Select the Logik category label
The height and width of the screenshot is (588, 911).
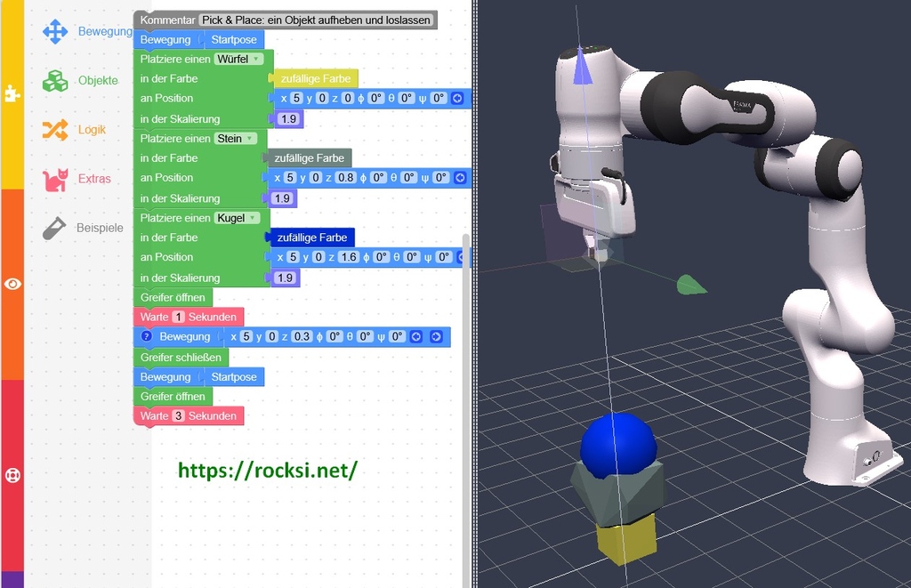92,130
